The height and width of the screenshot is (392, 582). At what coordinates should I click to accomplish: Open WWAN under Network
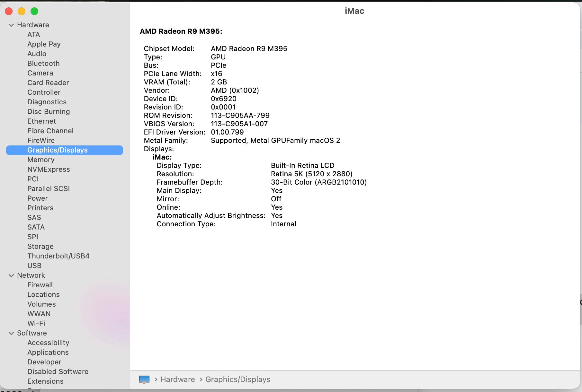39,314
